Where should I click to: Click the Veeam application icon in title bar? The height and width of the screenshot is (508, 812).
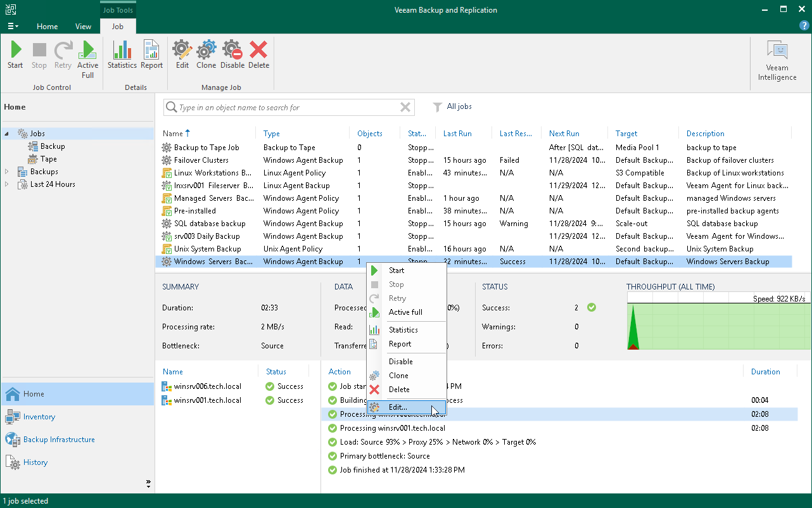point(10,10)
